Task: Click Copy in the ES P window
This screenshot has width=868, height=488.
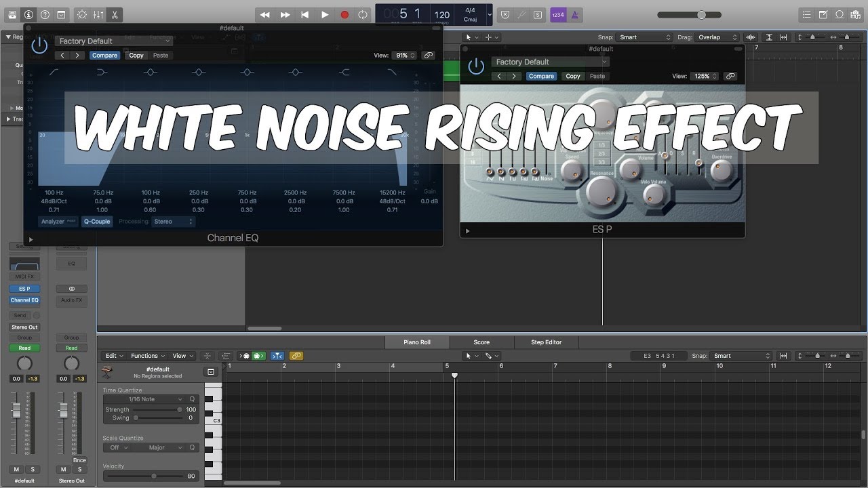Action: 573,77
